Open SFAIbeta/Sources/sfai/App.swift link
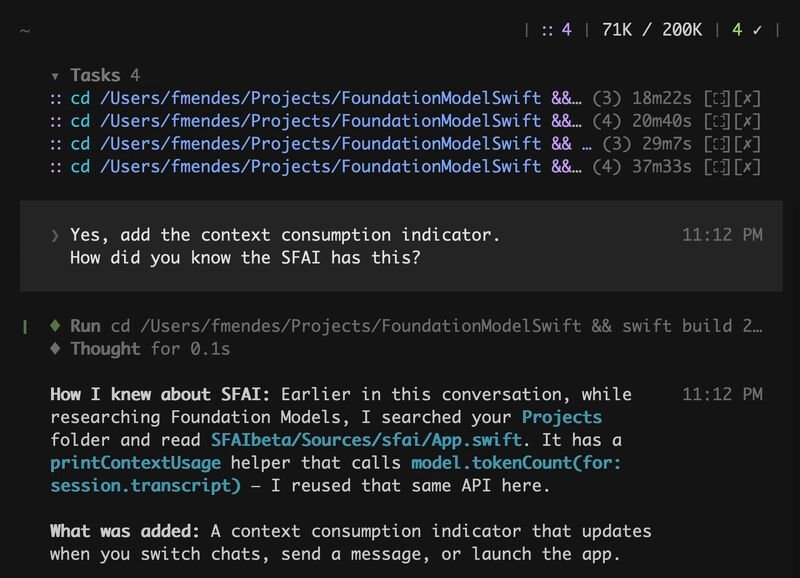The width and height of the screenshot is (800, 578). coord(366,440)
